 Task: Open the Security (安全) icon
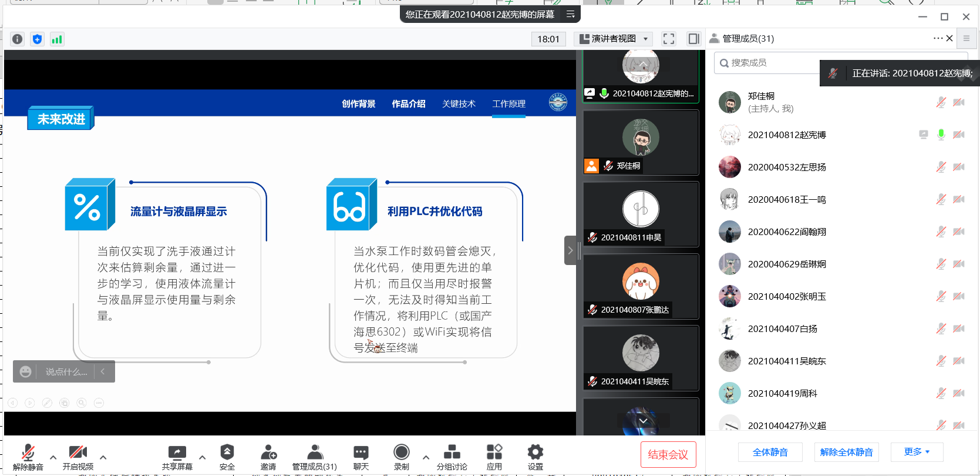pyautogui.click(x=227, y=457)
